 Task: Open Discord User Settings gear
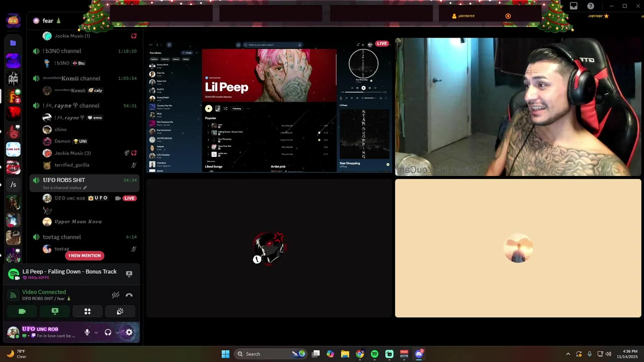point(129,332)
